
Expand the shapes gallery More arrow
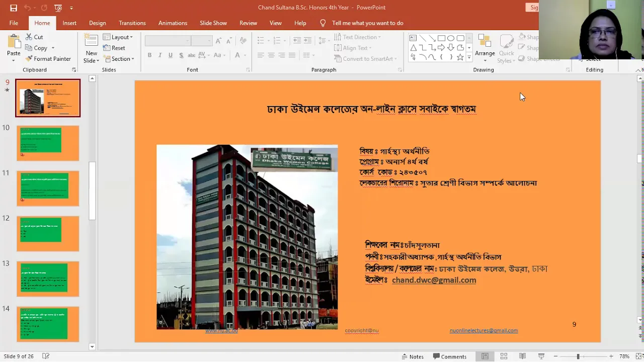(469, 57)
